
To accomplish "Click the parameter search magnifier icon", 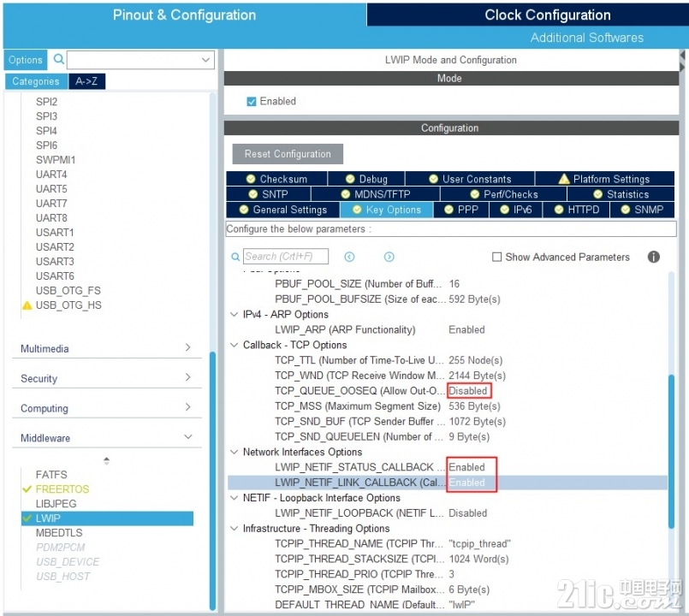I will 235,257.
